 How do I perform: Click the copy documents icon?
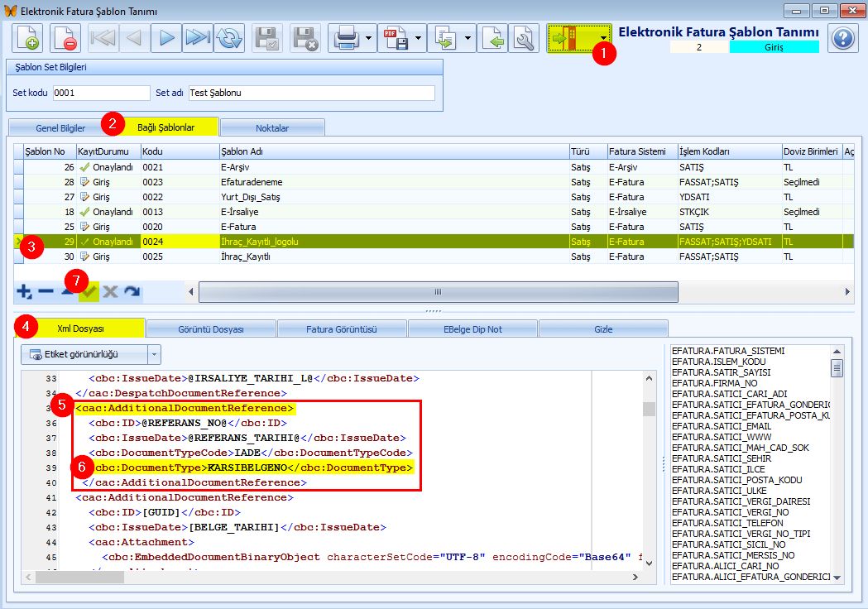click(446, 38)
